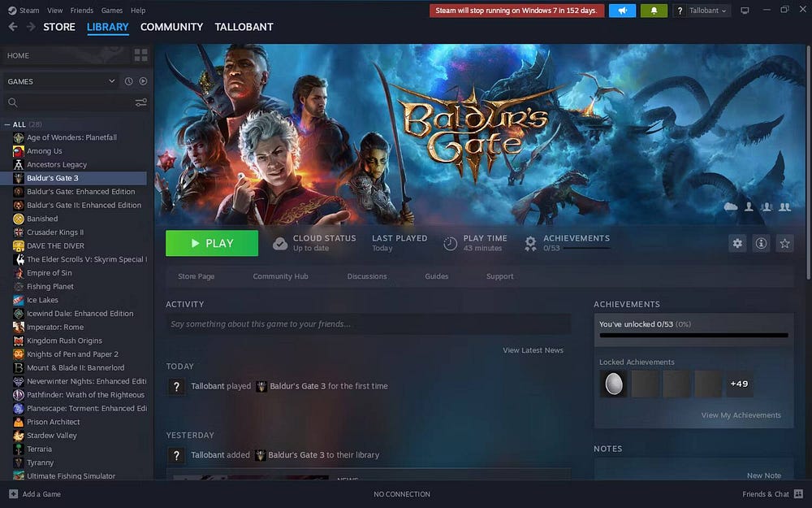Click the search magnifier in the library sidebar

(15, 102)
